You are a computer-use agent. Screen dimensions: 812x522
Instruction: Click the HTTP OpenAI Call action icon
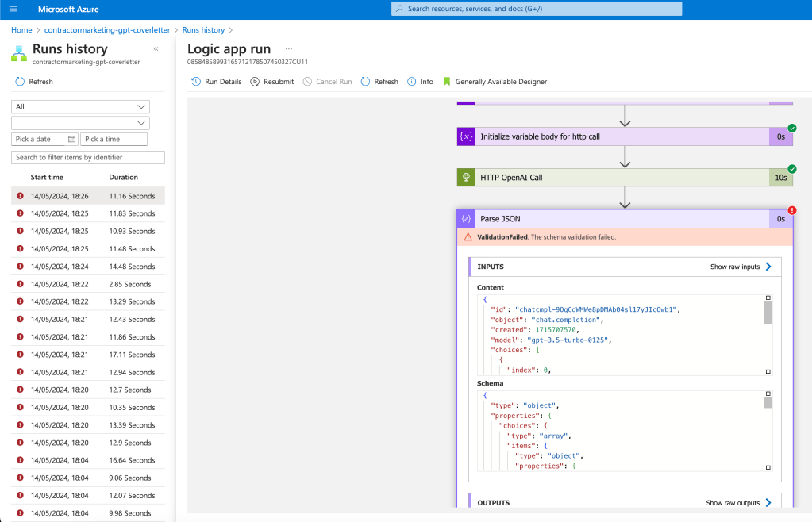(466, 178)
